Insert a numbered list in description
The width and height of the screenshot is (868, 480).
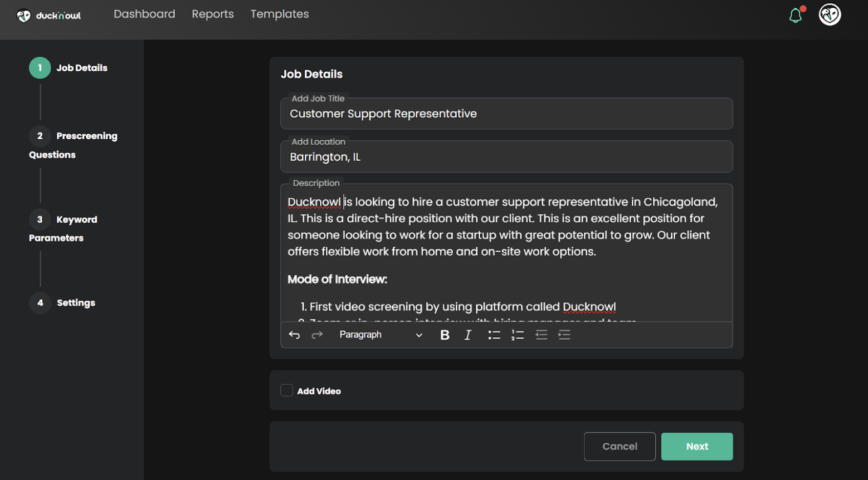pos(518,335)
